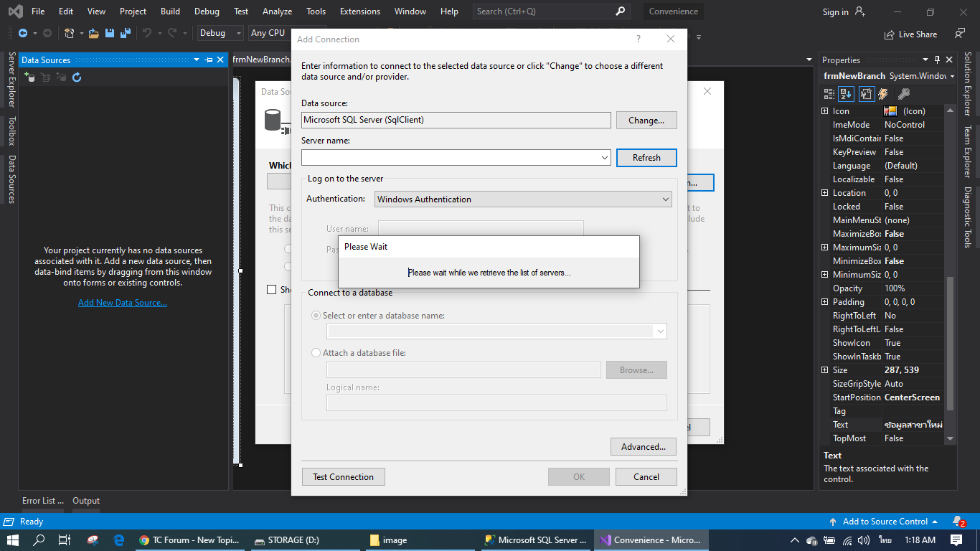Click the feedback icon near Live Share
Screen dimensions: 980x551
click(x=960, y=34)
